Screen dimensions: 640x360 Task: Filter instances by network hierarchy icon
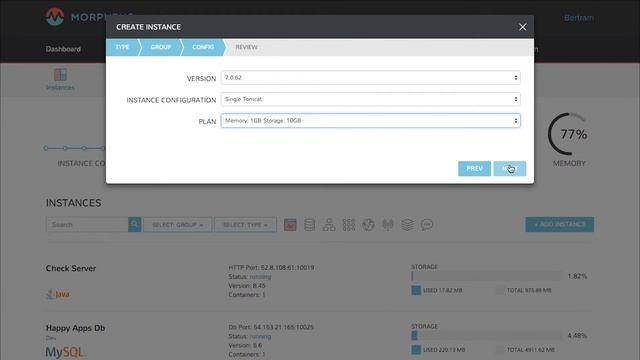click(x=329, y=224)
